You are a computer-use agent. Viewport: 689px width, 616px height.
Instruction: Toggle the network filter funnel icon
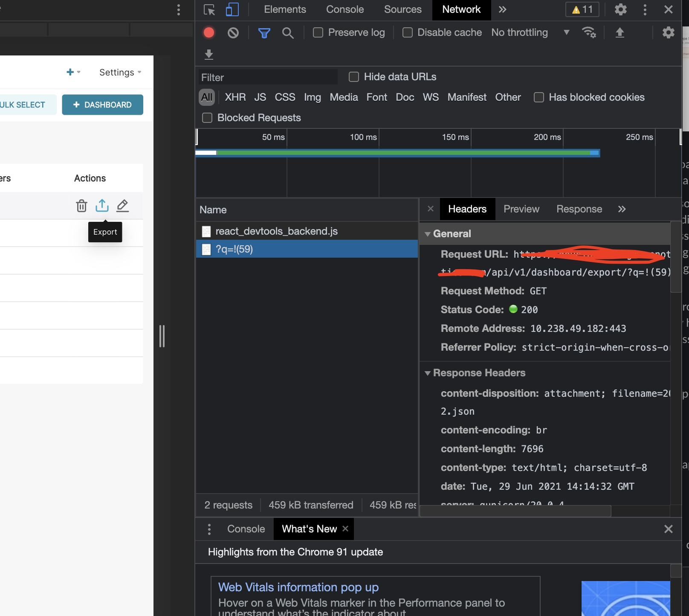(x=264, y=32)
